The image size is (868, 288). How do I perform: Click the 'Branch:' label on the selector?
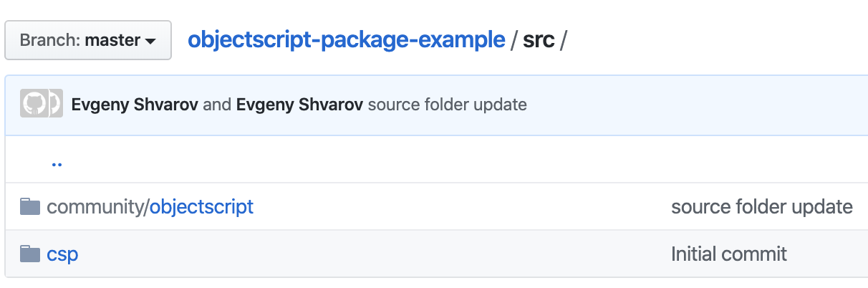[x=50, y=40]
